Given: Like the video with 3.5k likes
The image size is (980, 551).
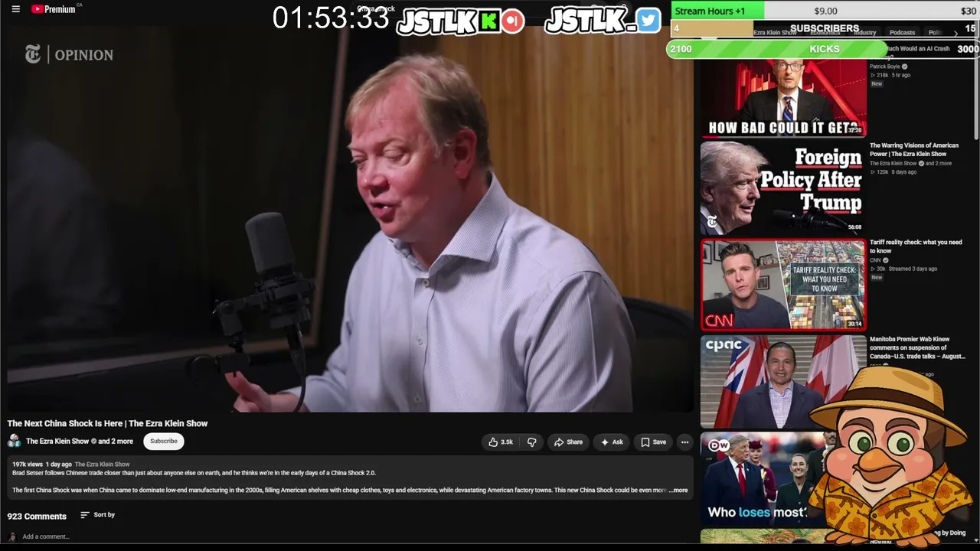Looking at the screenshot, I should tap(501, 442).
